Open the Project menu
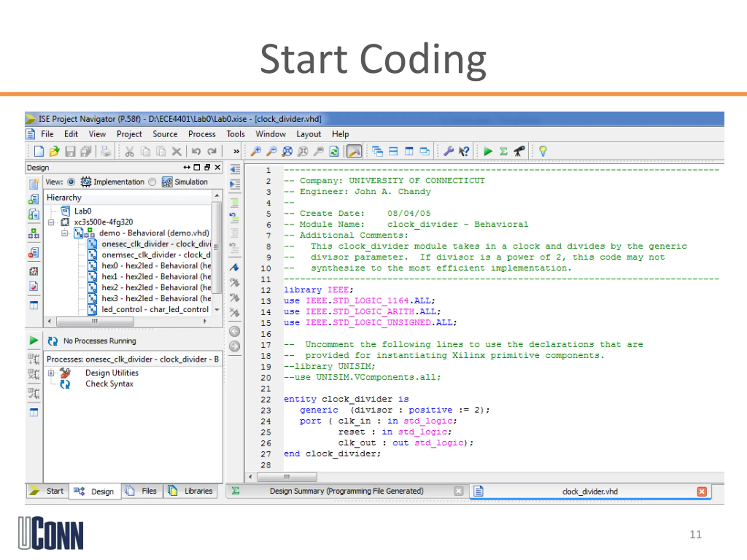This screenshot has height=560, width=747. click(x=129, y=134)
